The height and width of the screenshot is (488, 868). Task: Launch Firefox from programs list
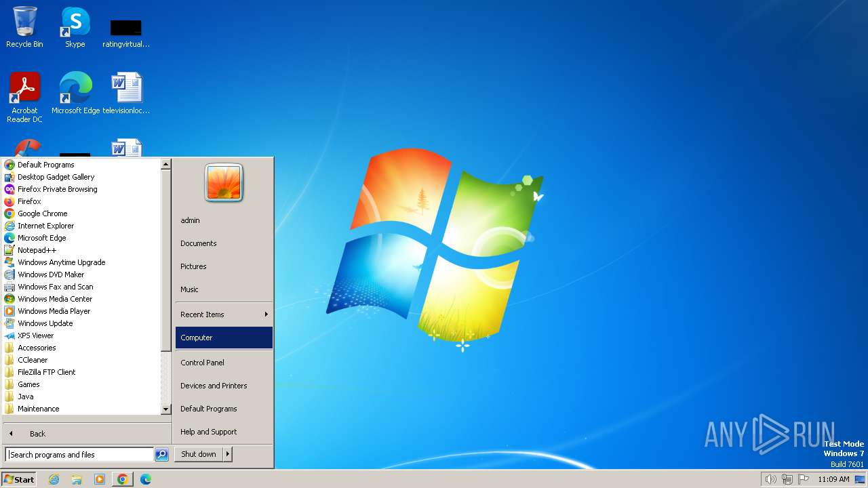[30, 201]
